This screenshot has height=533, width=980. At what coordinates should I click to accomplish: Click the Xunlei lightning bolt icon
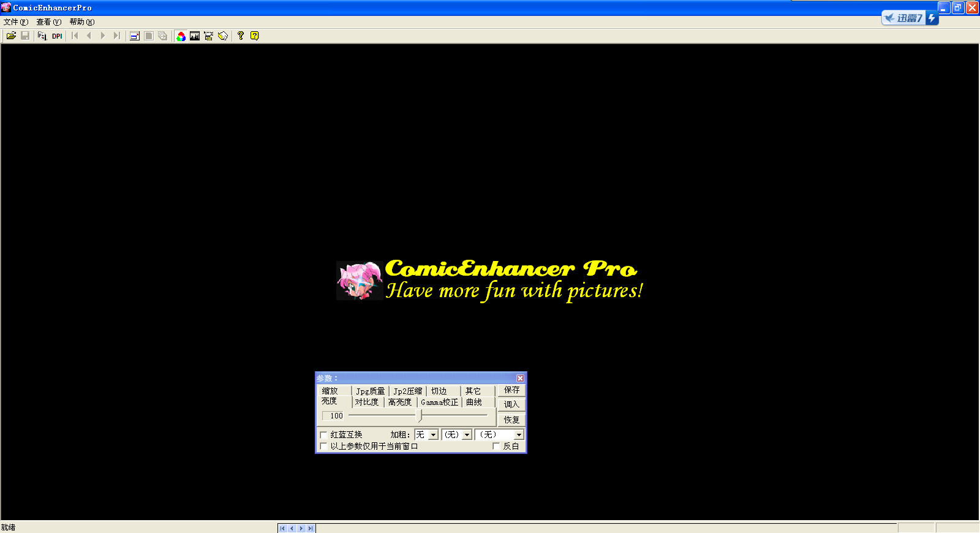click(932, 18)
